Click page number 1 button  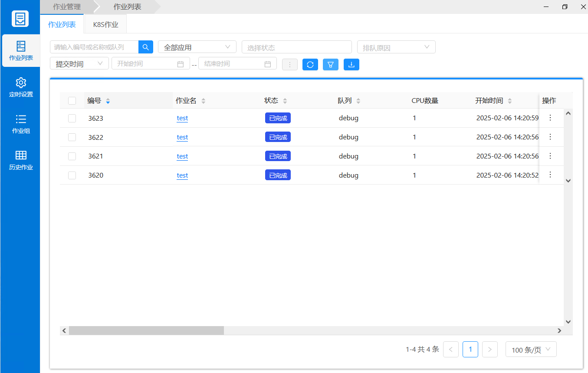tap(470, 349)
